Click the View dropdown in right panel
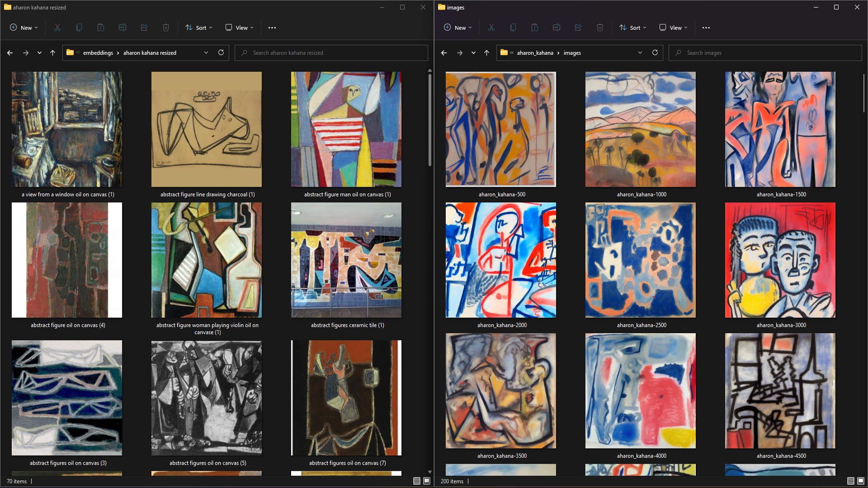868x488 pixels. tap(674, 28)
